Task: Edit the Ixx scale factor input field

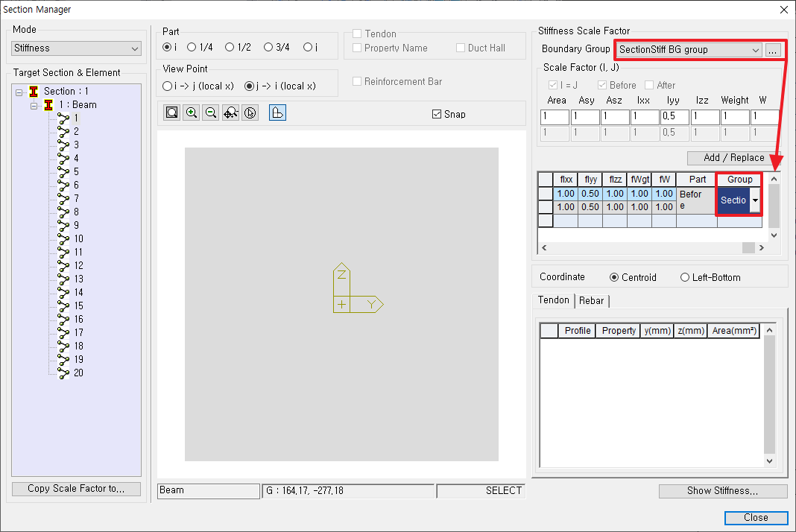Action: click(x=645, y=116)
